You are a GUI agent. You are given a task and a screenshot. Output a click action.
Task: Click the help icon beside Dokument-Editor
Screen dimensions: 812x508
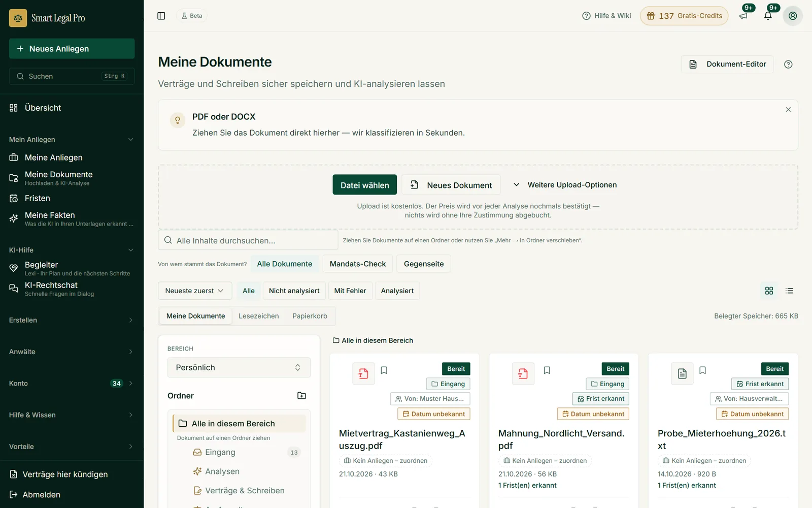pos(788,65)
